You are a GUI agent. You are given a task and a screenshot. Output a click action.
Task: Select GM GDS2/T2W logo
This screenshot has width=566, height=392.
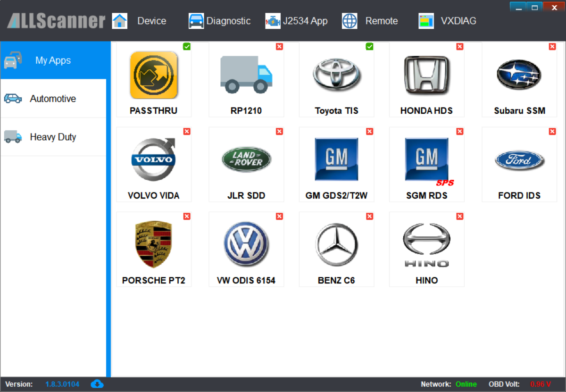pyautogui.click(x=336, y=159)
